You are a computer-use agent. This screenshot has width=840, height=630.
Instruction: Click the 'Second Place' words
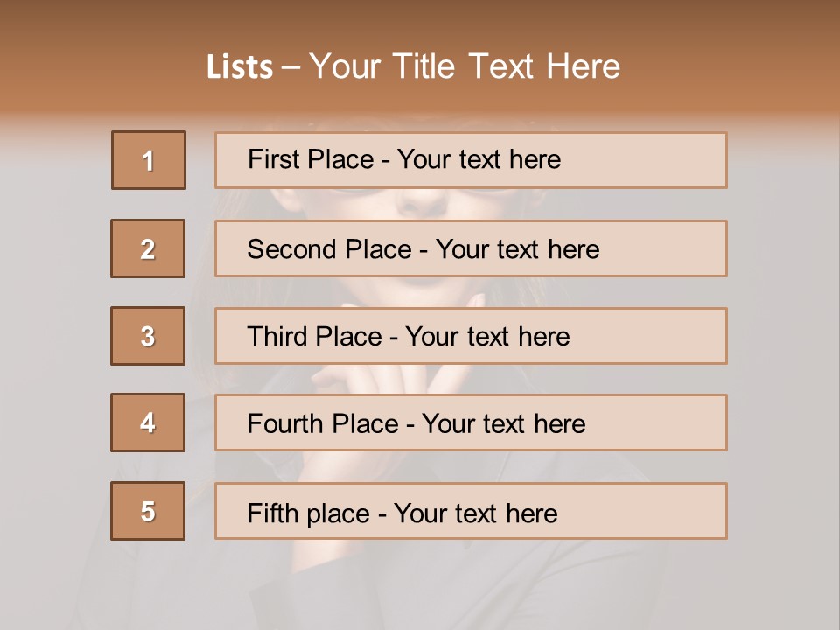point(328,249)
